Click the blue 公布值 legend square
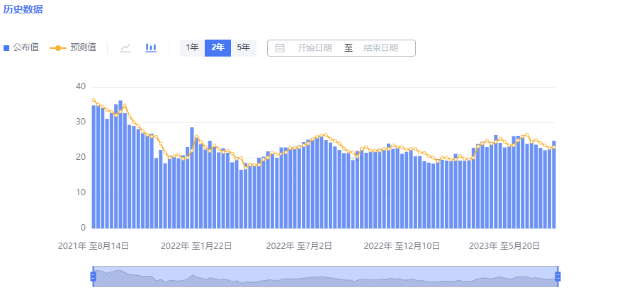This screenshot has height=290, width=644. click(6, 48)
